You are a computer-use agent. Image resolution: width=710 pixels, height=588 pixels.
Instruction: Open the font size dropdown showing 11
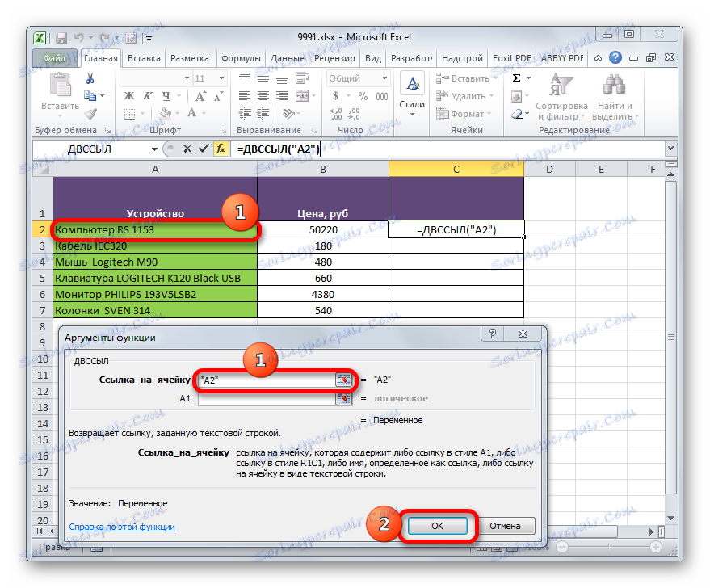coord(221,78)
